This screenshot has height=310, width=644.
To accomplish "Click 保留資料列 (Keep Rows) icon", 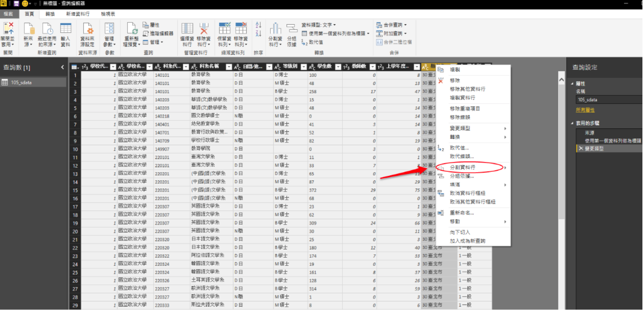I will pos(225,29).
